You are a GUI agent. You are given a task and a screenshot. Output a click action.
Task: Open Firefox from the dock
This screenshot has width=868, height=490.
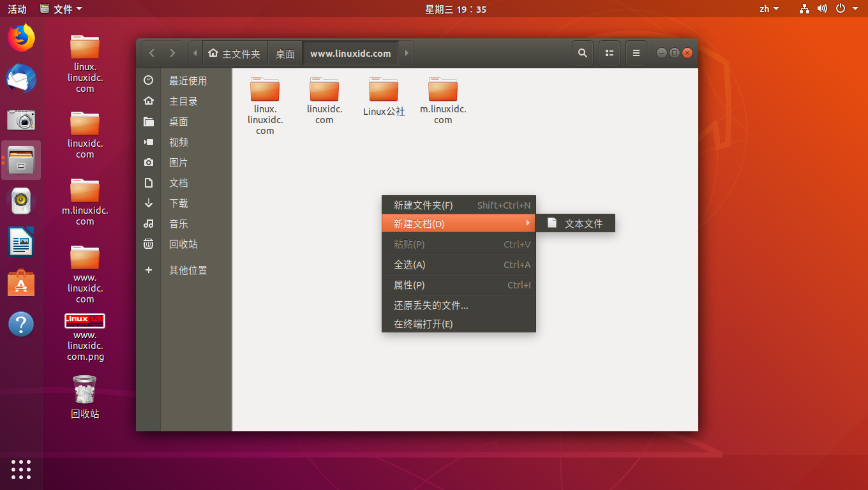(21, 38)
